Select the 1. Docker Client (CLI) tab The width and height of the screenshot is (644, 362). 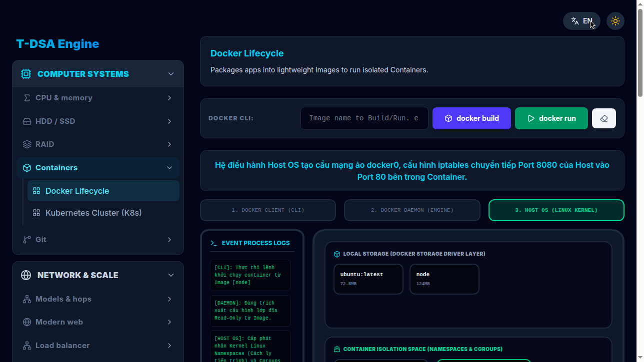click(268, 210)
